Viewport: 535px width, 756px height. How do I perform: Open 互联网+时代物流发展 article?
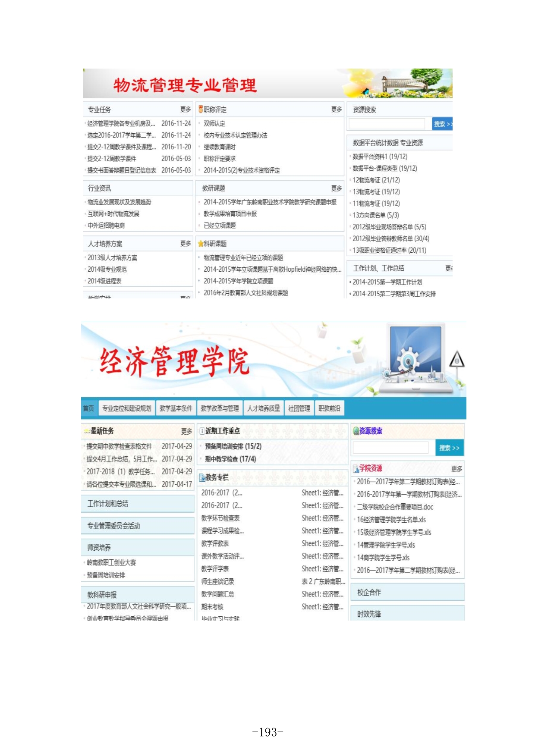click(x=113, y=213)
